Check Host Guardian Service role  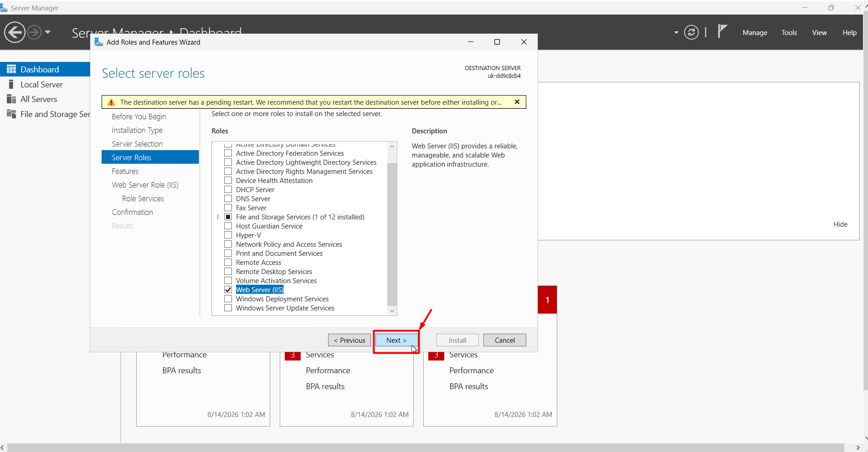[228, 226]
